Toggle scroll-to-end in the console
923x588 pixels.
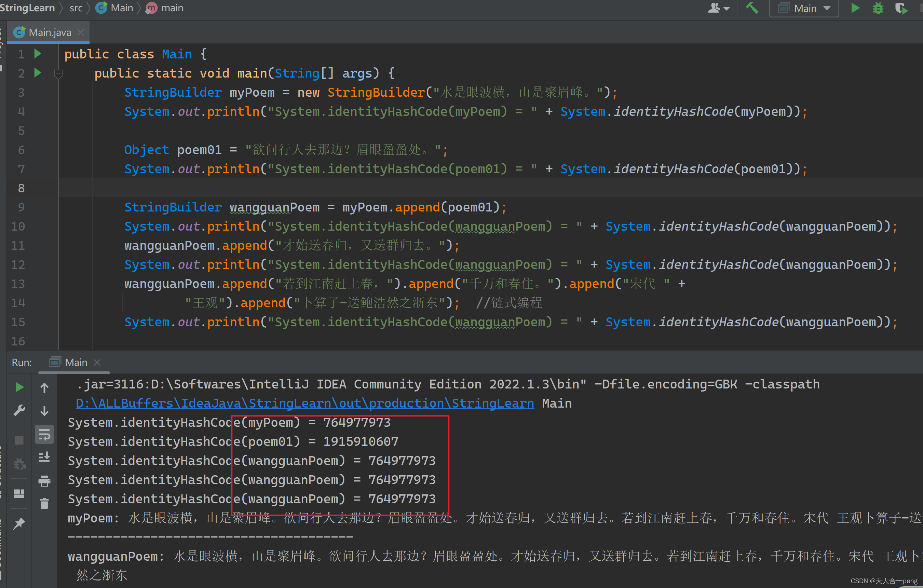[44, 456]
